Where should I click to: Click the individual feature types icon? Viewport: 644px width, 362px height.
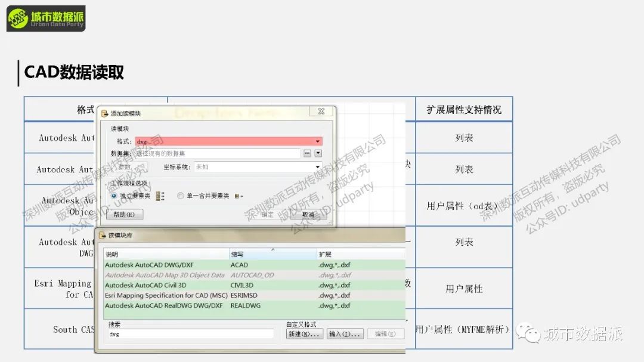160,196
